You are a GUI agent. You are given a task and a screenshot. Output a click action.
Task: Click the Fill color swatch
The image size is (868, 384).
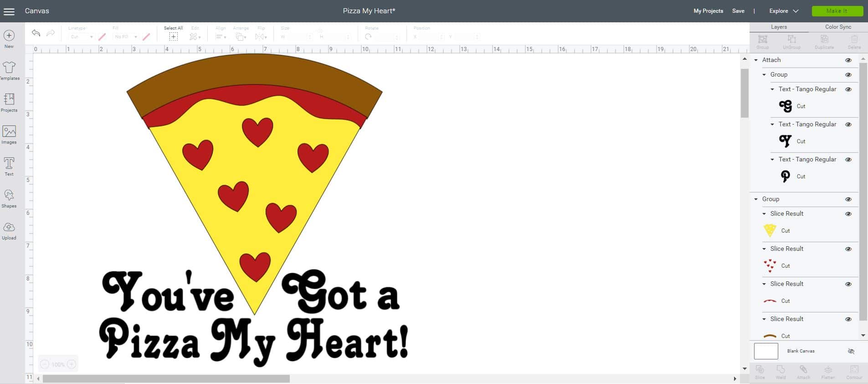click(x=146, y=37)
